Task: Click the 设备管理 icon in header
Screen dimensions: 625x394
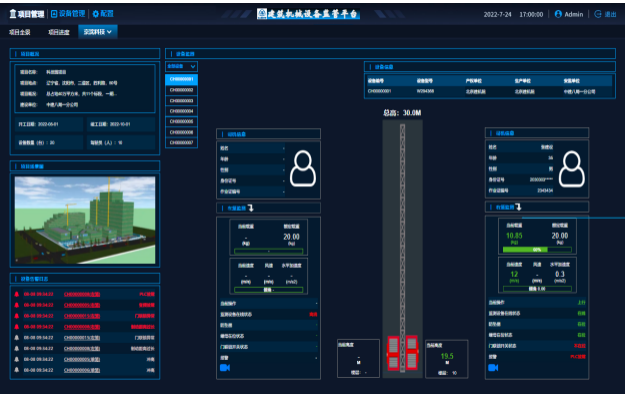Action: 54,14
